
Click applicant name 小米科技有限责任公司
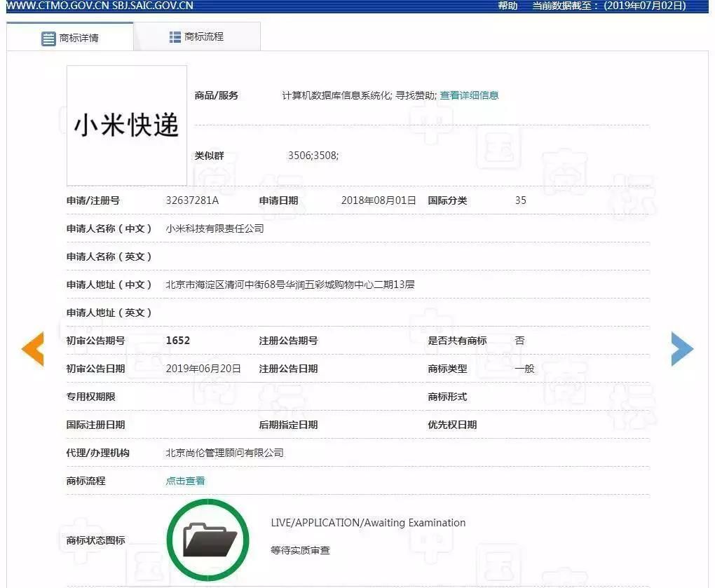tap(214, 228)
